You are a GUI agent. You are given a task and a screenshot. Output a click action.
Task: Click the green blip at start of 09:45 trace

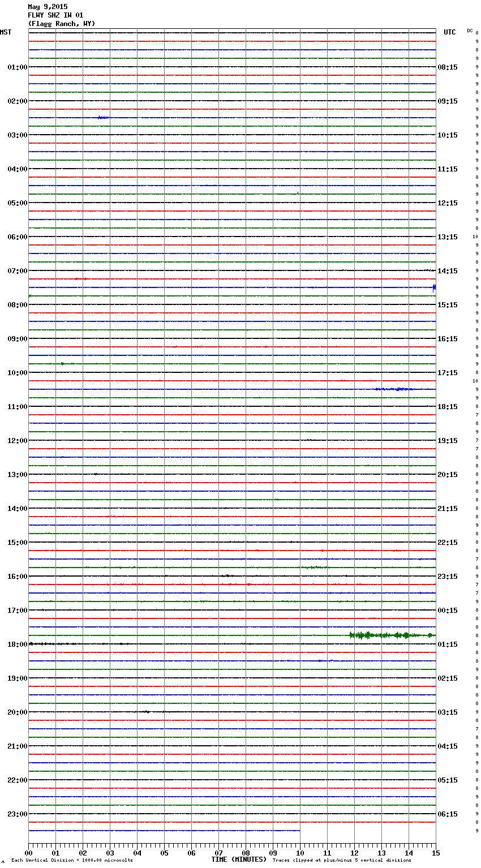click(x=63, y=364)
